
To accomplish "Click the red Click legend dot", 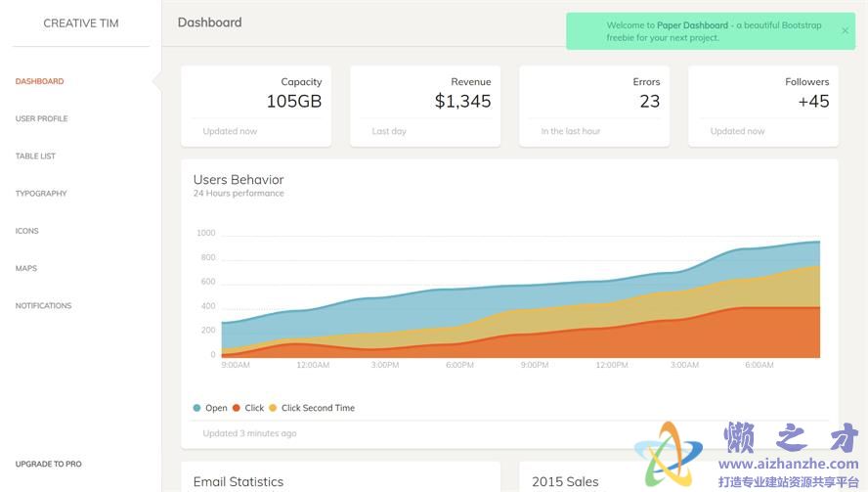I will (x=237, y=408).
